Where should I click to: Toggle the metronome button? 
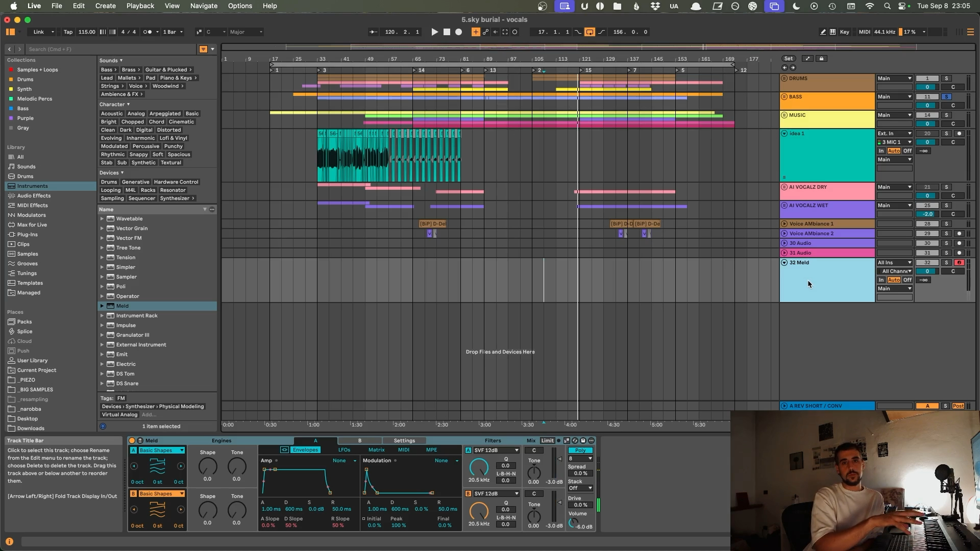[147, 32]
